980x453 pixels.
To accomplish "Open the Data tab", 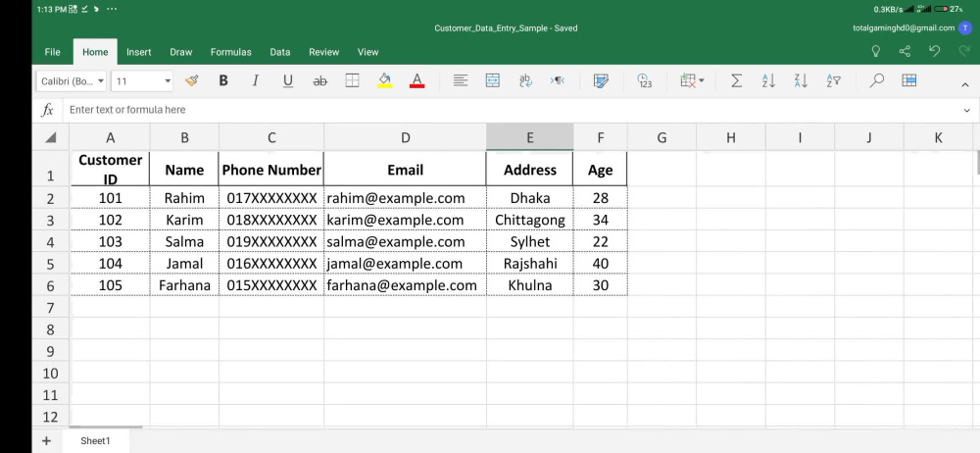I will click(x=280, y=52).
